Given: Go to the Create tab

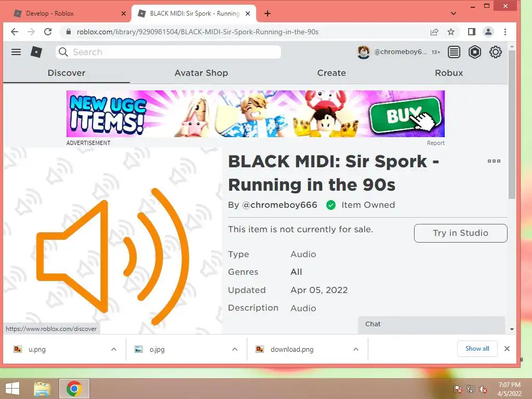Looking at the screenshot, I should (x=331, y=73).
